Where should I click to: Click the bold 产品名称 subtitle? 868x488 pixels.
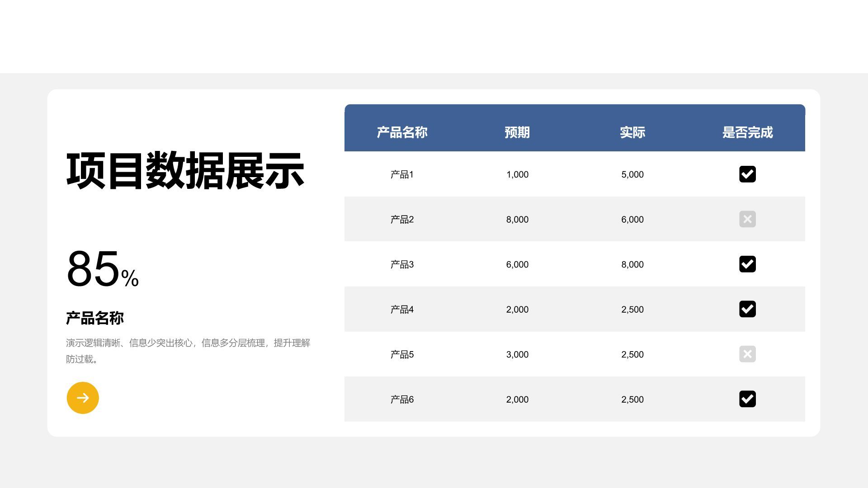95,318
